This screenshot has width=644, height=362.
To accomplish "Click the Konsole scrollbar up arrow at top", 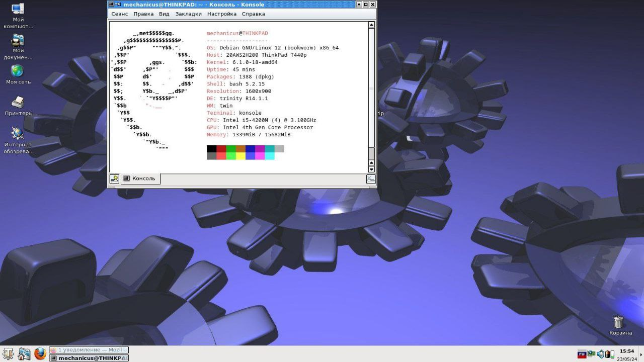I will coord(372,25).
